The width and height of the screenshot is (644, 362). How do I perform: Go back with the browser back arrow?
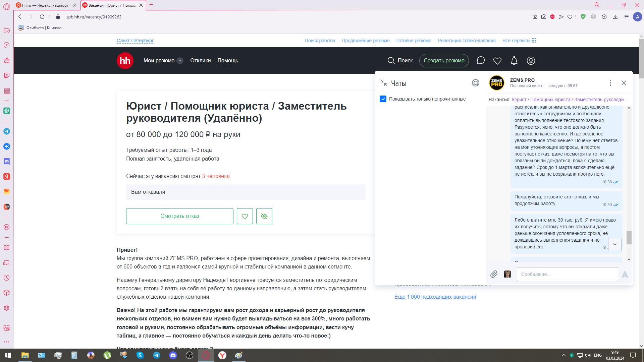(20, 17)
